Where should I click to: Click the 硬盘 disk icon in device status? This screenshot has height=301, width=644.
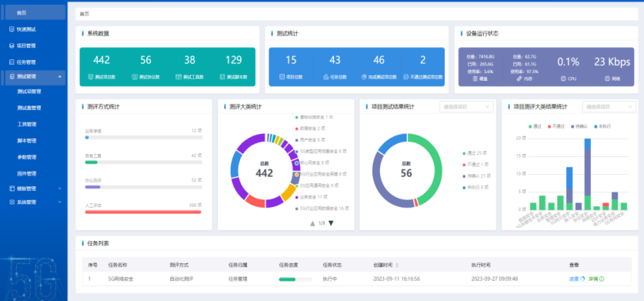pos(475,78)
